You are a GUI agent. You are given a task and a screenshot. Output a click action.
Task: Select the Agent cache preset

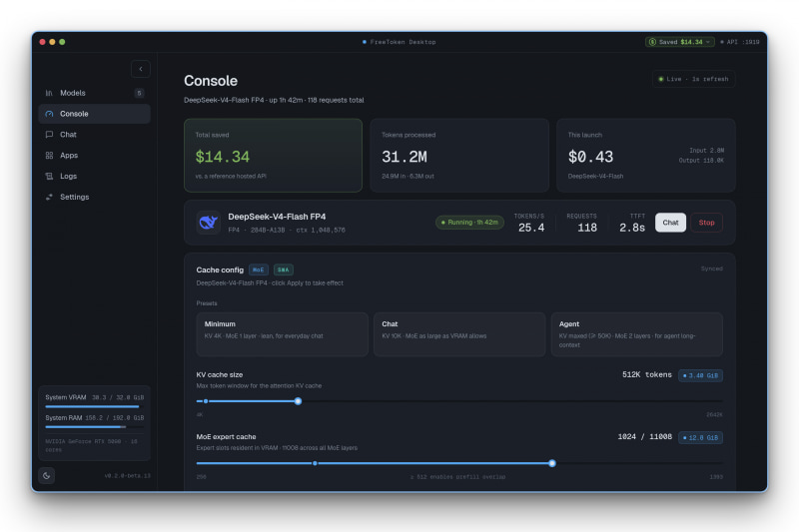(x=636, y=334)
